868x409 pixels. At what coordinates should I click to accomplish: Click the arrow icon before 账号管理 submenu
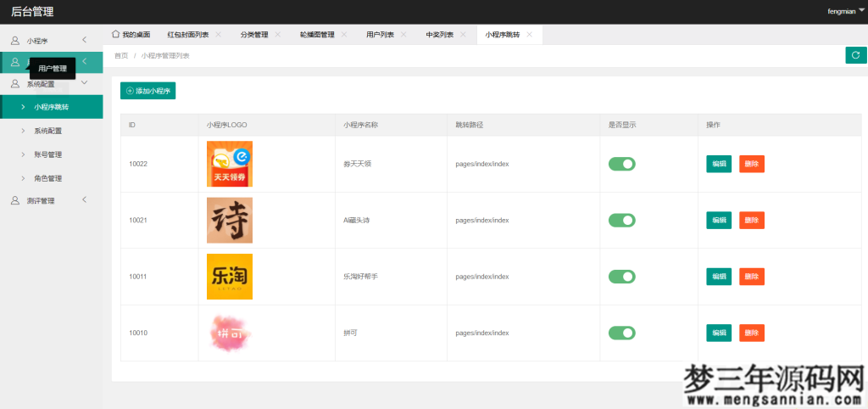[x=23, y=154]
